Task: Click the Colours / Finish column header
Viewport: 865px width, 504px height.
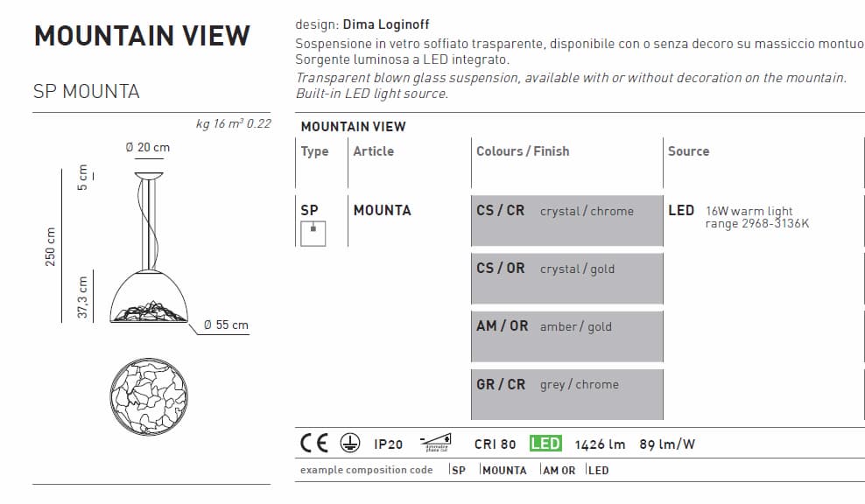Action: click(x=523, y=151)
